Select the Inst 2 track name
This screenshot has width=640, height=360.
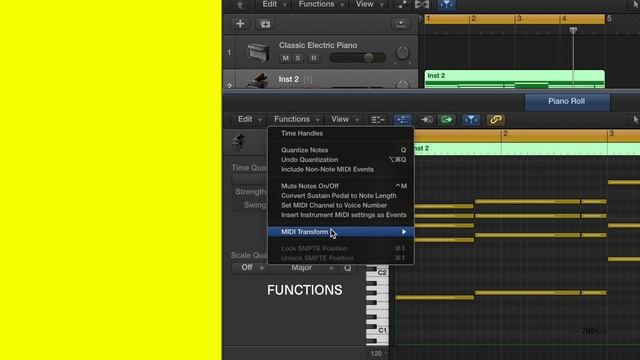(289, 79)
